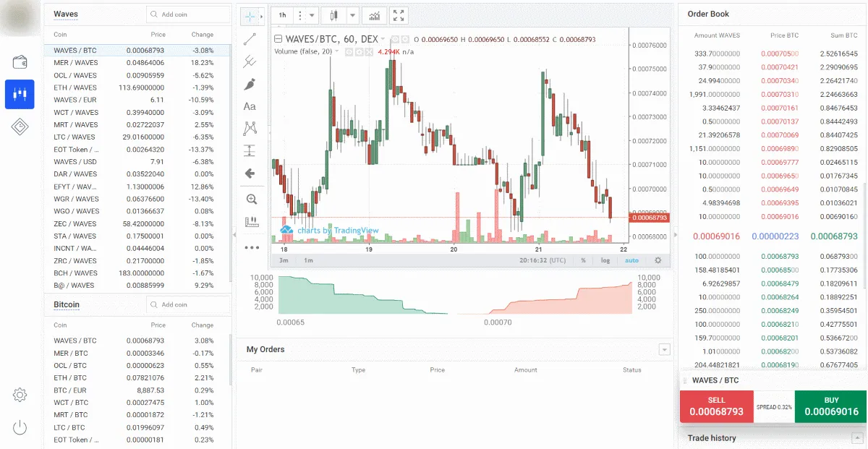Image resolution: width=868 pixels, height=449 pixels.
Task: Expand the chart style dropdown arrow
Action: pos(352,15)
